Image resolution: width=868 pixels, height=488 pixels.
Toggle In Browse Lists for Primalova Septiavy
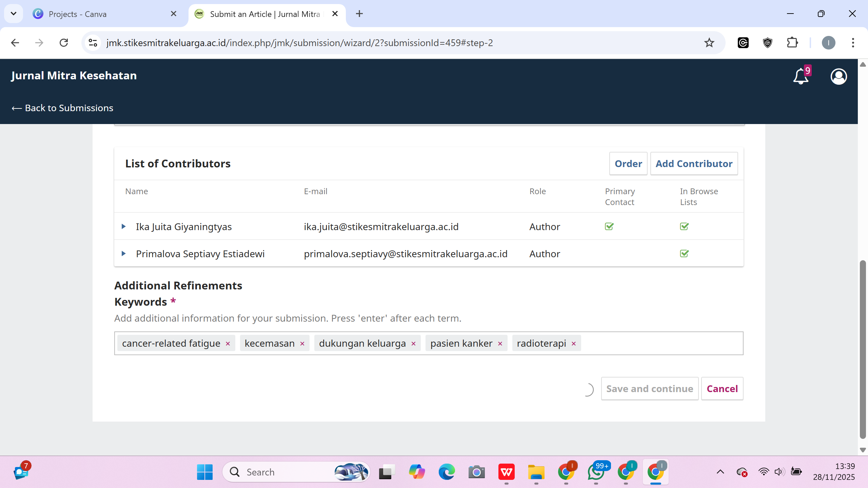click(x=684, y=253)
